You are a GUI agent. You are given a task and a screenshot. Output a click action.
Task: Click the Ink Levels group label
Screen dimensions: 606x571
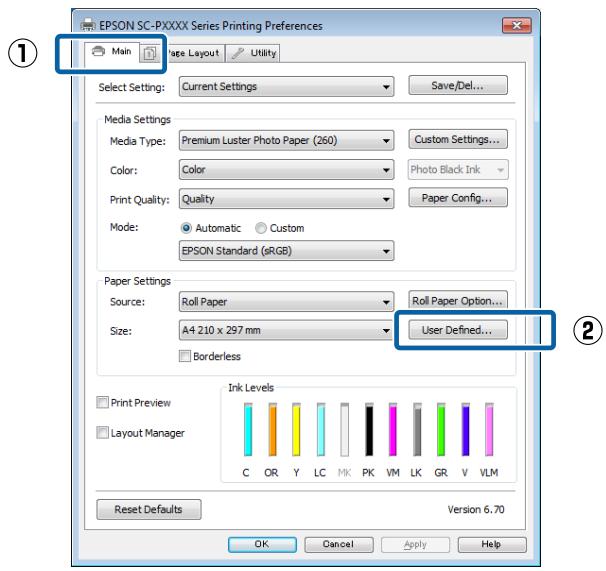[x=251, y=387]
